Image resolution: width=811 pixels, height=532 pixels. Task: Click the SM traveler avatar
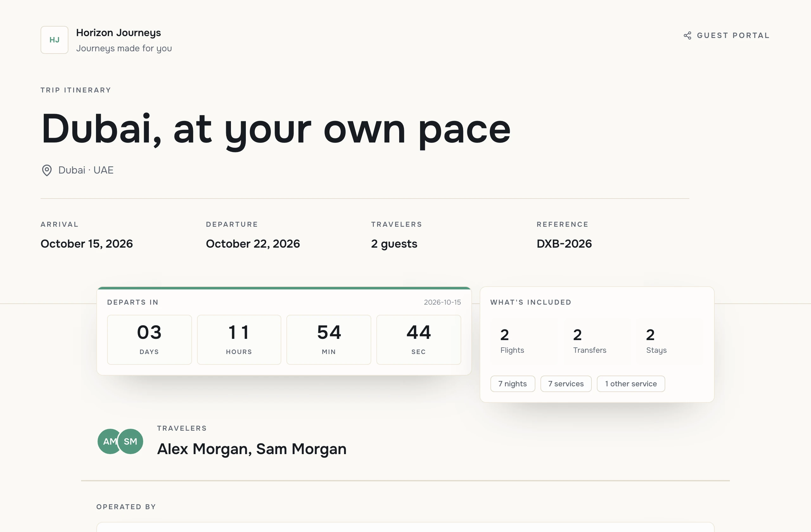click(x=131, y=441)
